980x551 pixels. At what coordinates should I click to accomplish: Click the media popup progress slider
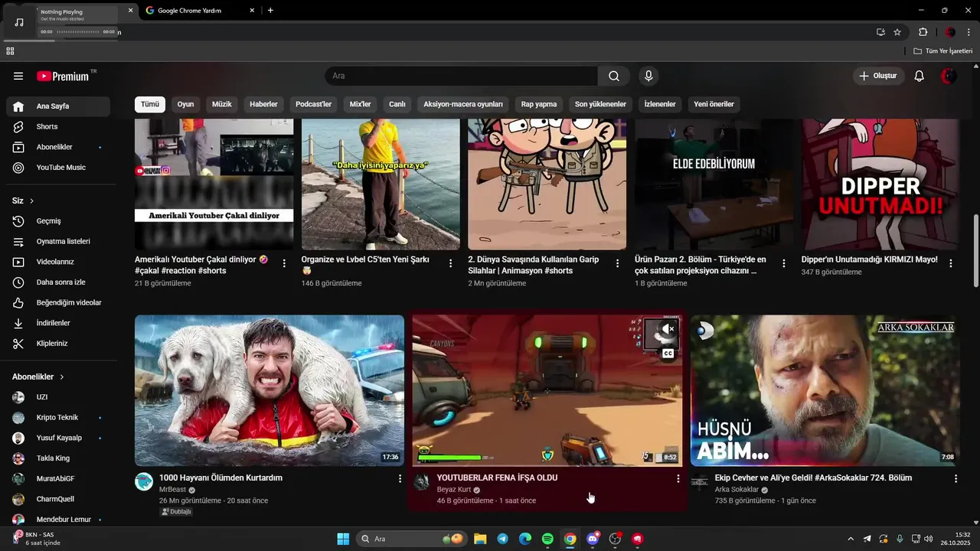pyautogui.click(x=78, y=31)
